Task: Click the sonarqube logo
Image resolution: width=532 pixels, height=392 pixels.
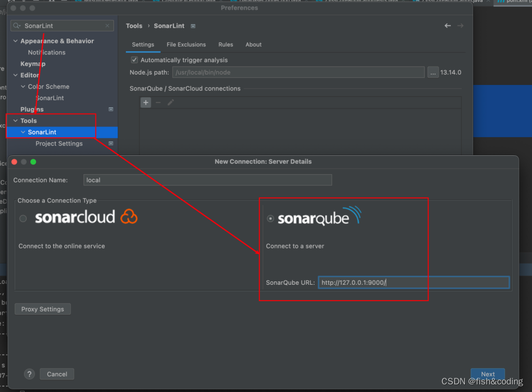Action: [319, 216]
